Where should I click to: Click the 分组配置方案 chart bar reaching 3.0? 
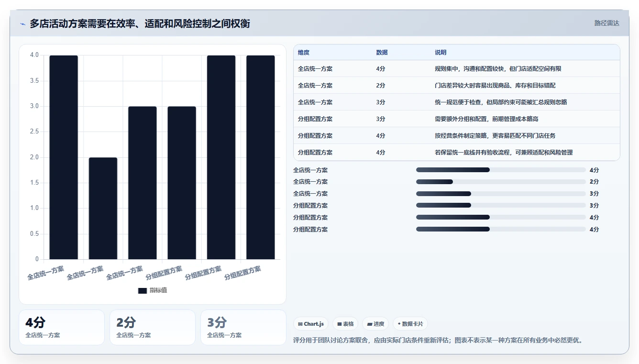click(x=182, y=183)
